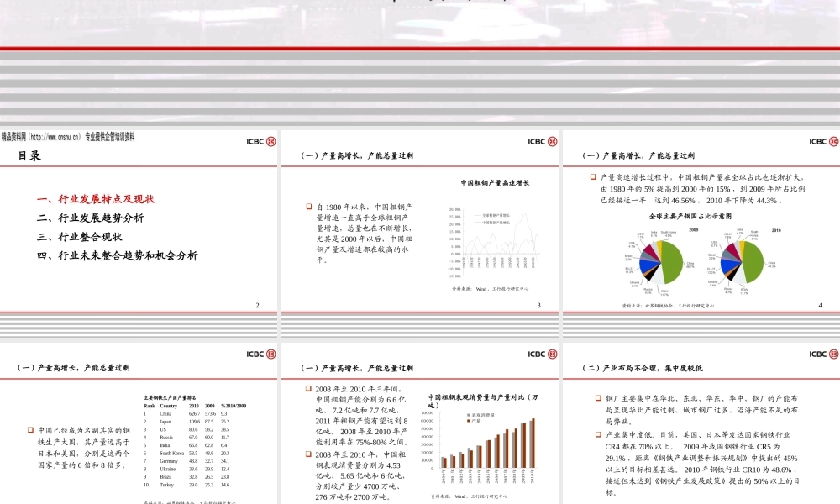The image size is (840, 504).
Task: Click the consumption versus production bar chart
Action: pyautogui.click(x=482, y=447)
